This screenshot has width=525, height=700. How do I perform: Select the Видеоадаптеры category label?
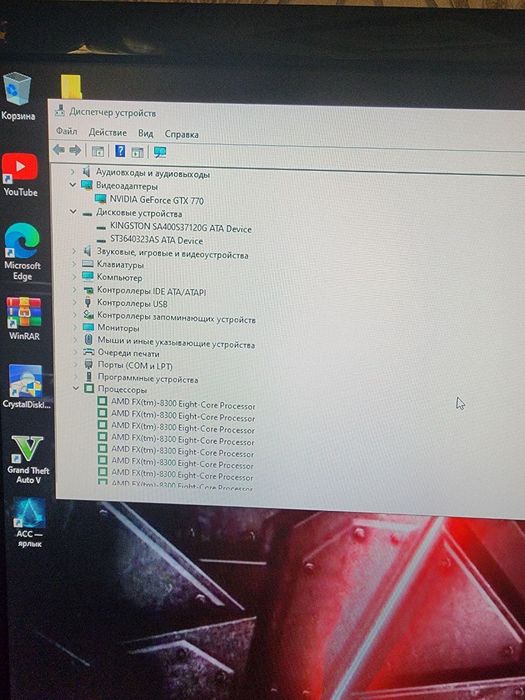pos(127,186)
